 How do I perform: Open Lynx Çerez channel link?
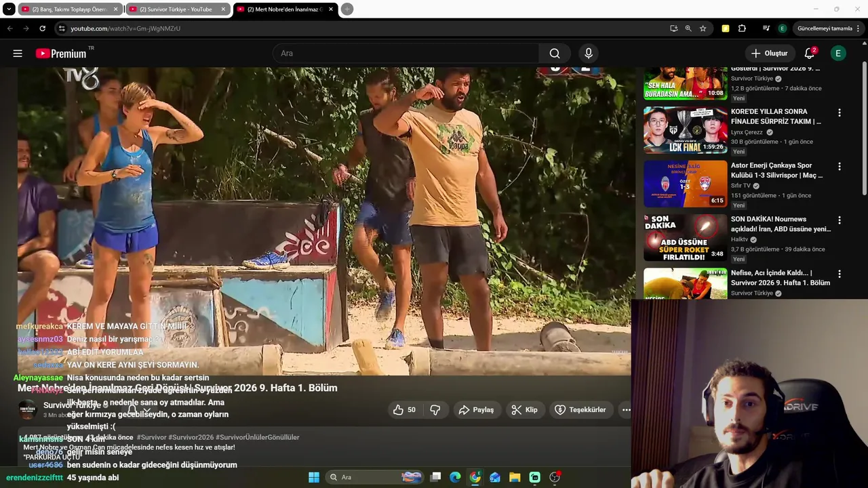tap(747, 132)
